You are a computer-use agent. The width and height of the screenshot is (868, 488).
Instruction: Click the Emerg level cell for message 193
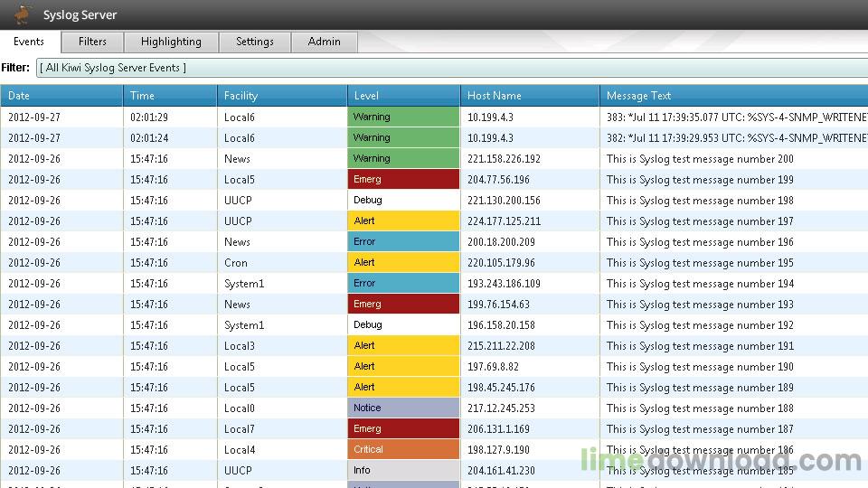(x=403, y=304)
